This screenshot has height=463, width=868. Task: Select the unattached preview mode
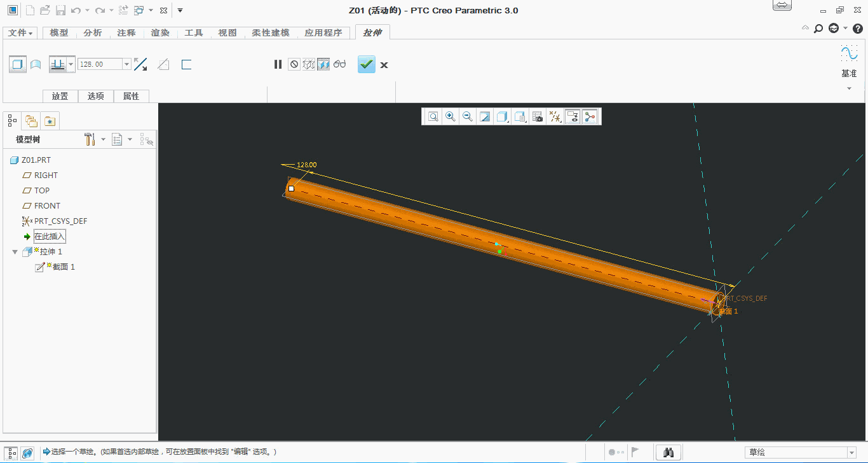click(x=309, y=64)
